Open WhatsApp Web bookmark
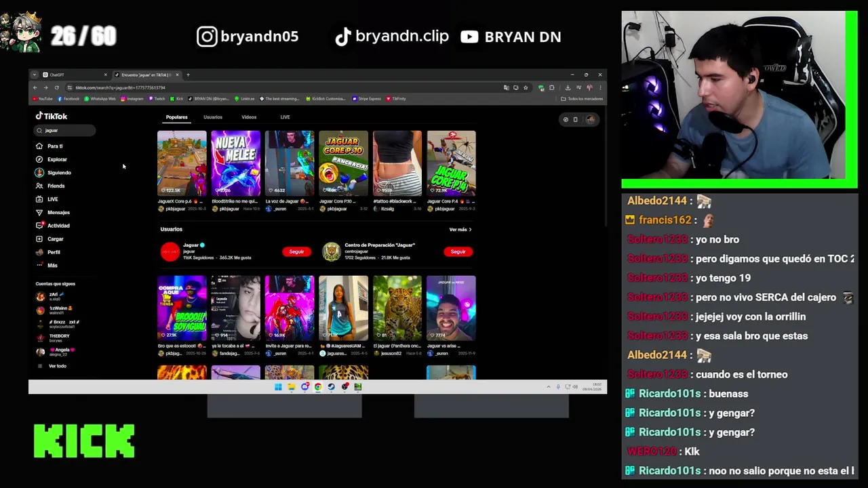The width and height of the screenshot is (868, 488). click(x=100, y=99)
